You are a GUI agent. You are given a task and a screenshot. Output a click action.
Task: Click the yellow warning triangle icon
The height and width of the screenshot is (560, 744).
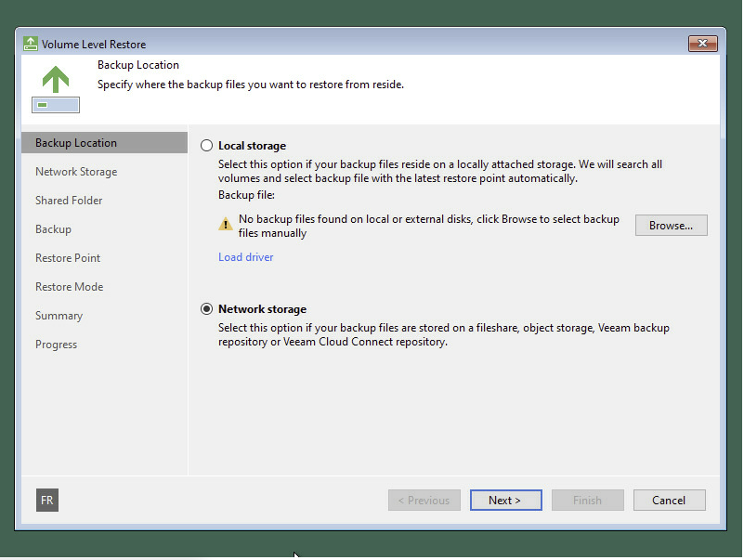pyautogui.click(x=224, y=225)
